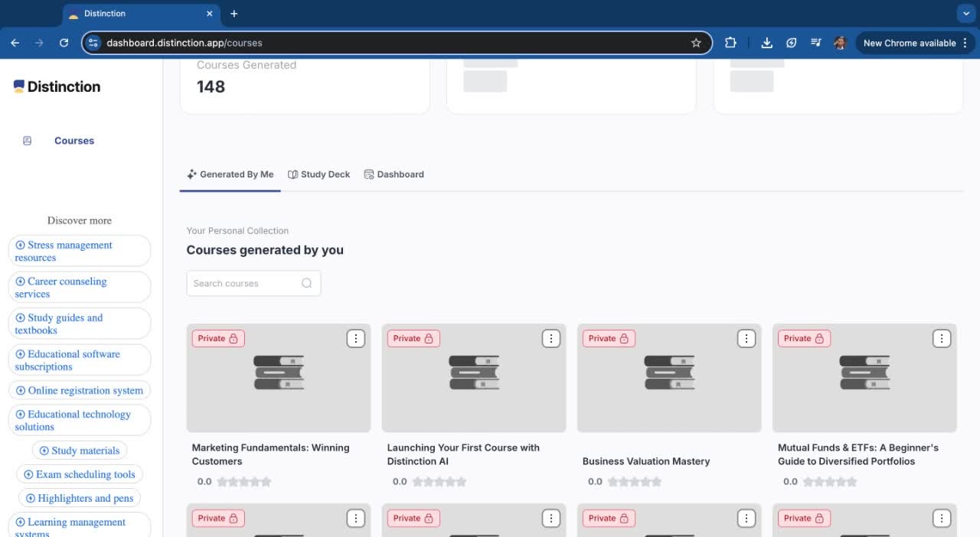This screenshot has width=980, height=537.
Task: Select the Generated By Me tab
Action: pos(230,174)
